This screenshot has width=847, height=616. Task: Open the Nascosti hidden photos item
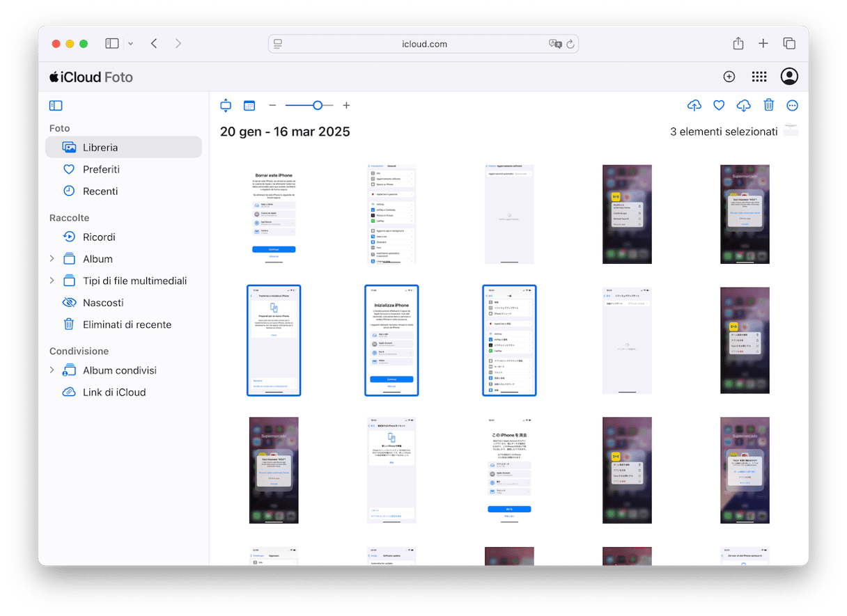click(103, 303)
